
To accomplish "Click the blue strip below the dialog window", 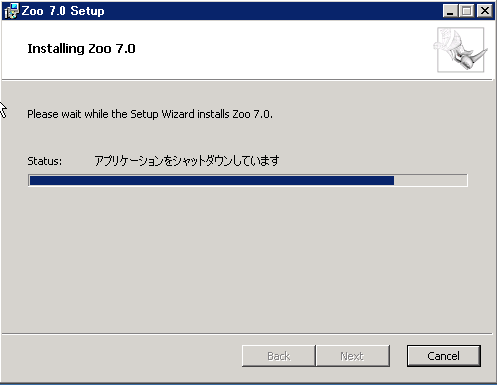I will 248,384.
